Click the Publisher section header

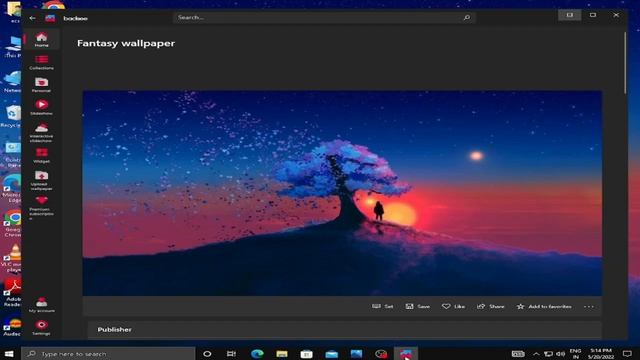[x=114, y=329]
